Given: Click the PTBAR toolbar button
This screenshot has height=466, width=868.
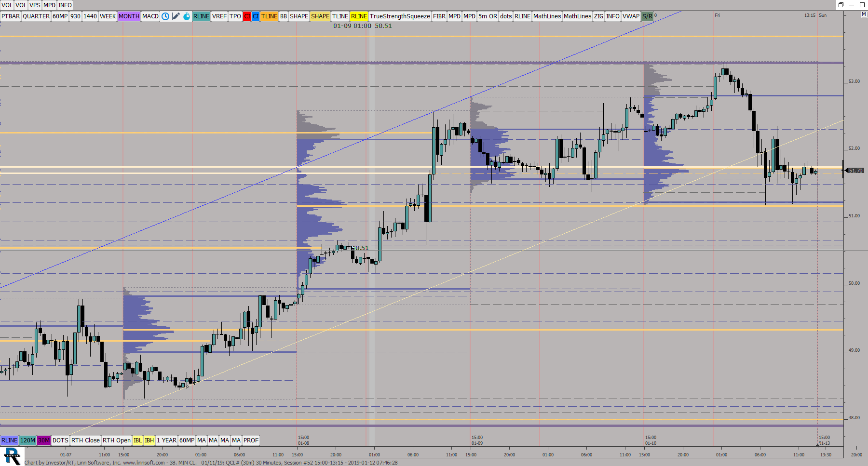Looking at the screenshot, I should point(11,16).
